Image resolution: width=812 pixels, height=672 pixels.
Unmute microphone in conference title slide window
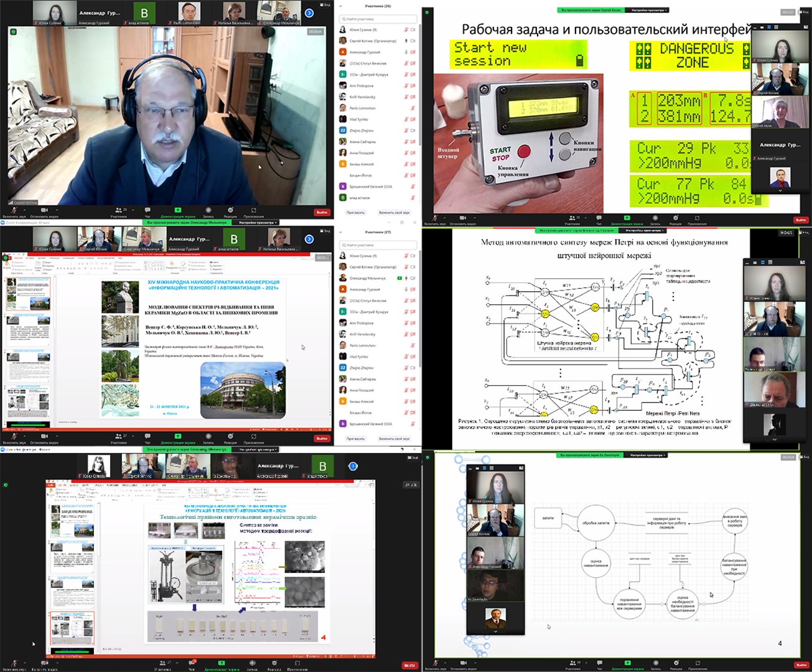coord(14,437)
